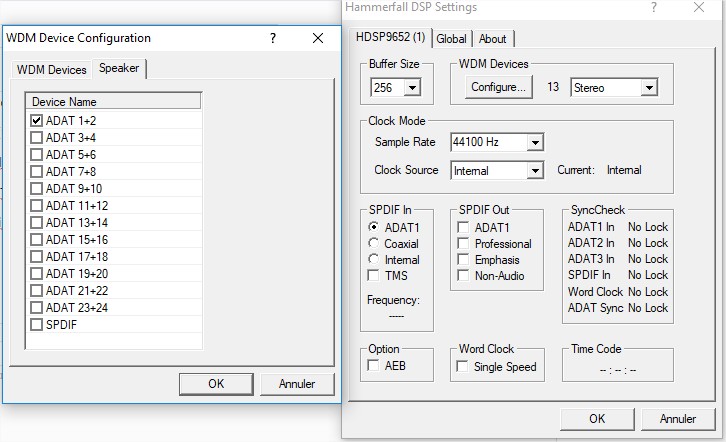Check Word Clock Single Speed checkbox
Image resolution: width=726 pixels, height=442 pixels.
click(x=462, y=366)
